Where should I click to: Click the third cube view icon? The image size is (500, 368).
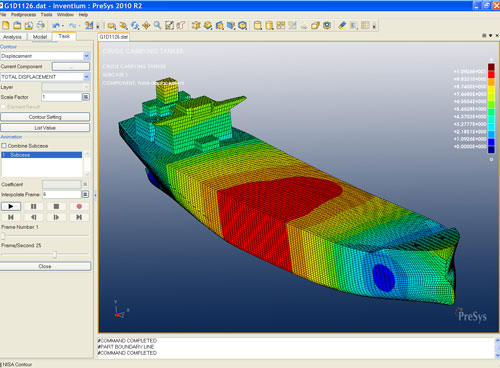click(x=219, y=25)
